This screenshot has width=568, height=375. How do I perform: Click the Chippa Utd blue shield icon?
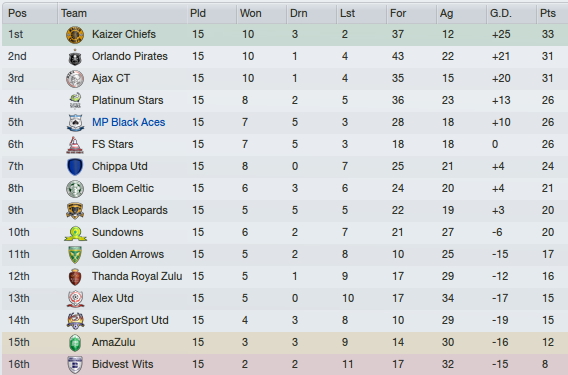pyautogui.click(x=75, y=167)
